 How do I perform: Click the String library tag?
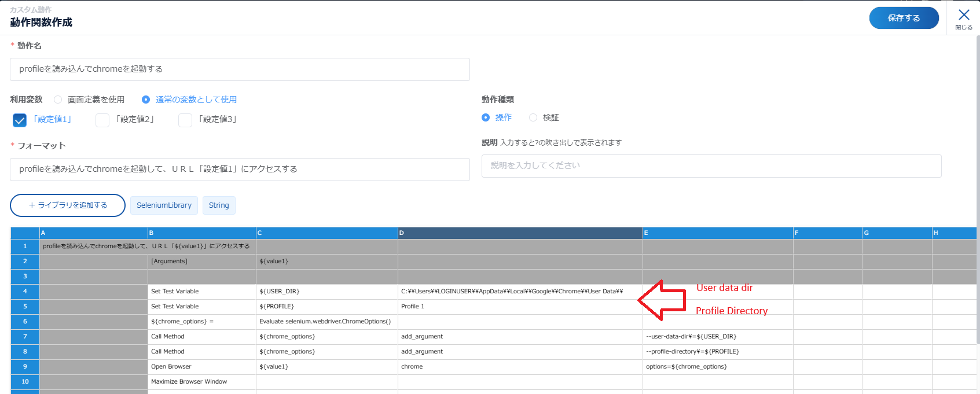pyautogui.click(x=219, y=205)
